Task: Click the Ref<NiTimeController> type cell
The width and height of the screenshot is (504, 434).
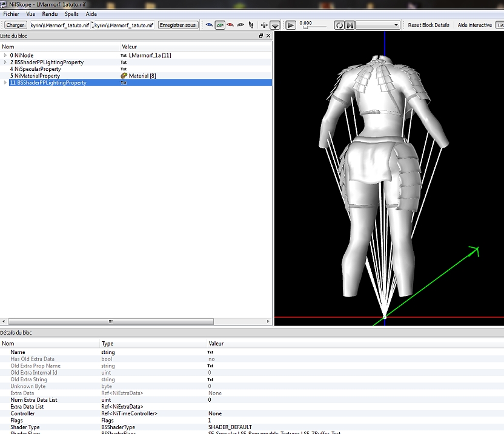Action: pyautogui.click(x=129, y=413)
